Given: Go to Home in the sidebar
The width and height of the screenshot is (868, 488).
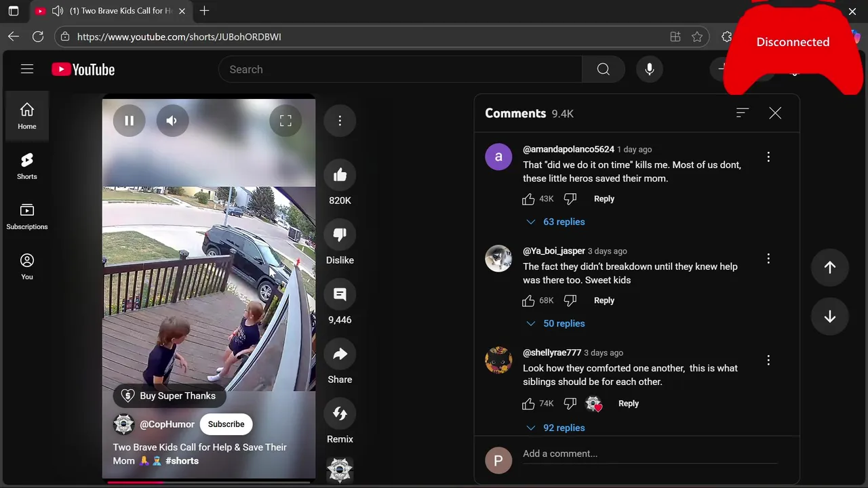Looking at the screenshot, I should click(27, 116).
